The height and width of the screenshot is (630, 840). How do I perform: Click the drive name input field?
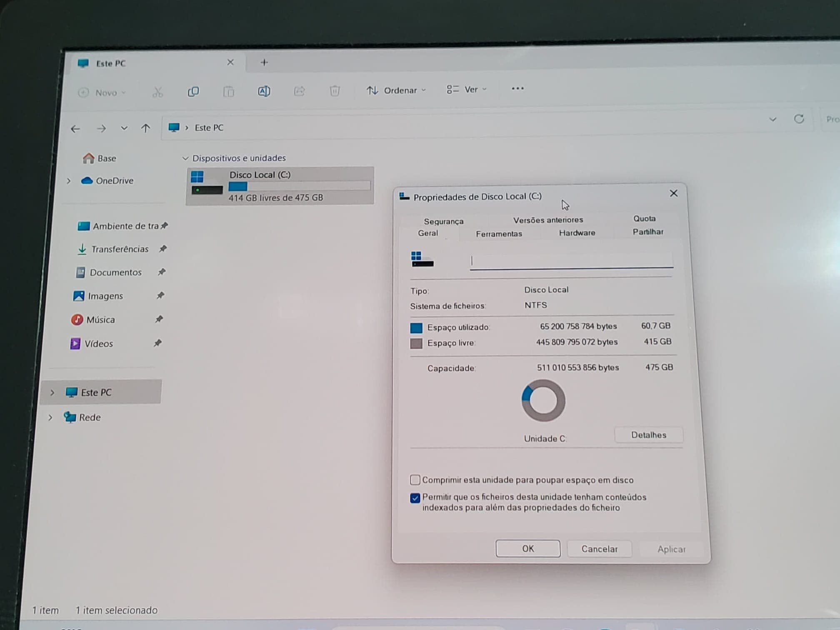[x=571, y=261]
